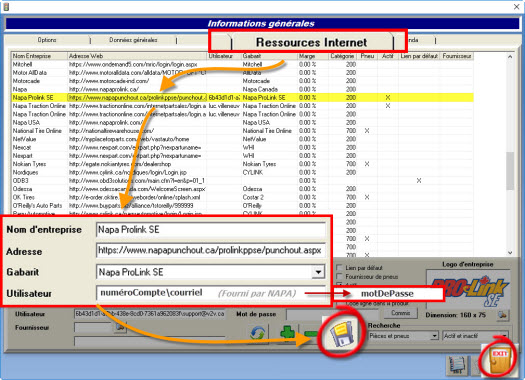This screenshot has width=525, height=380.
Task: Check the Lien par défaut checkbox
Action: click(340, 268)
